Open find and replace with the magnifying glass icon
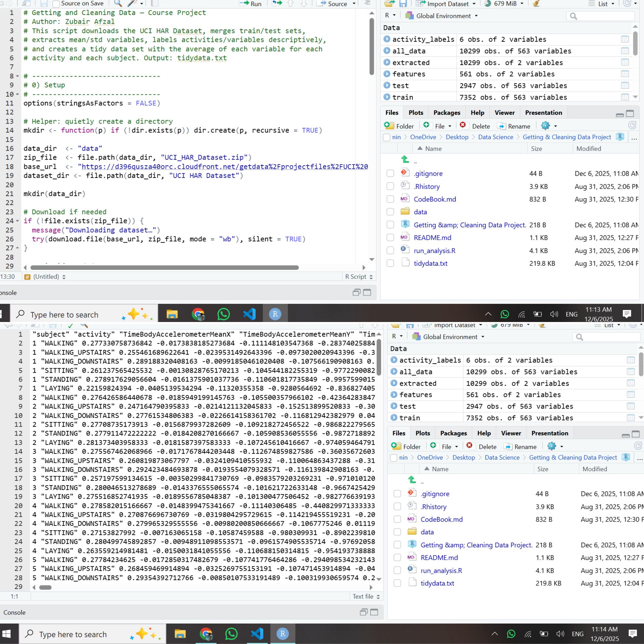Image resolution: width=644 pixels, height=644 pixels. [117, 4]
